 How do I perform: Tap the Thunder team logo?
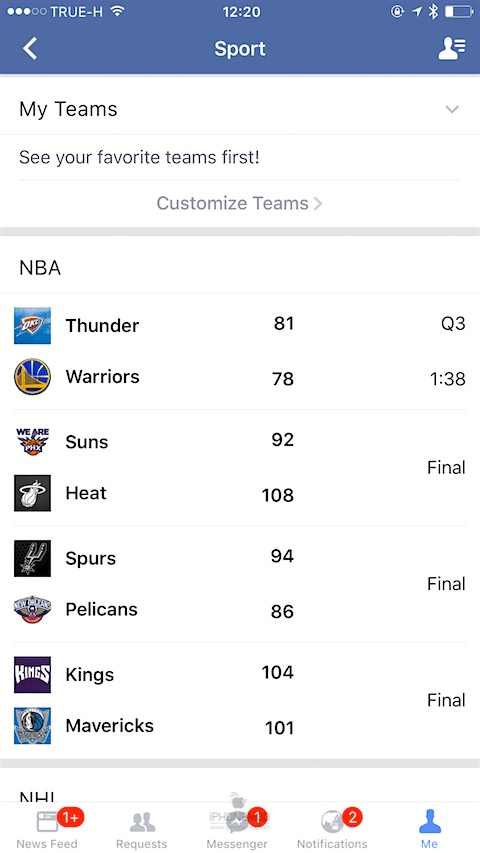click(33, 325)
